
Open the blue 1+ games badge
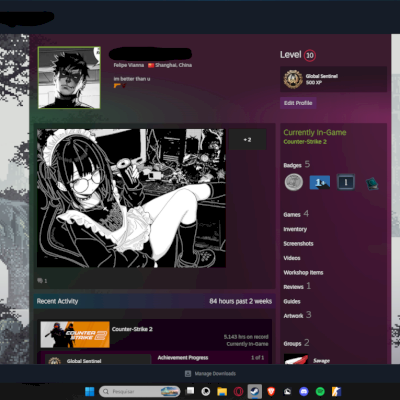tap(320, 182)
